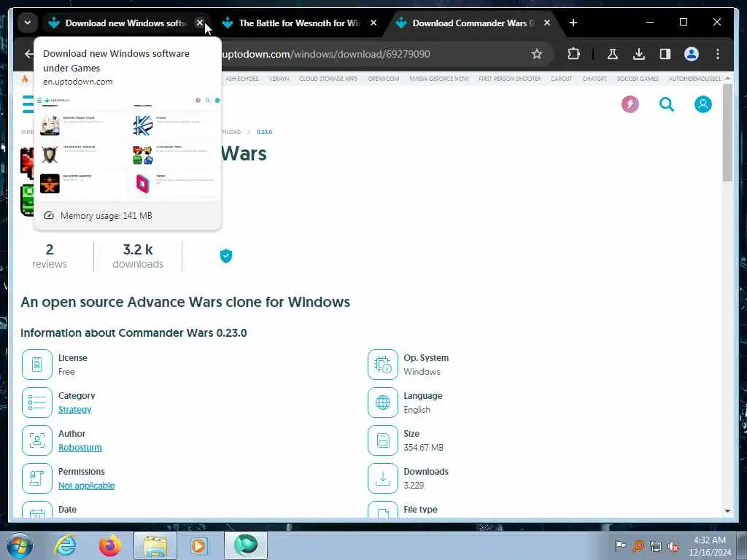Screen dimensions: 747x560
Task: Open the OPENXCOM topic link
Action: (384, 79)
